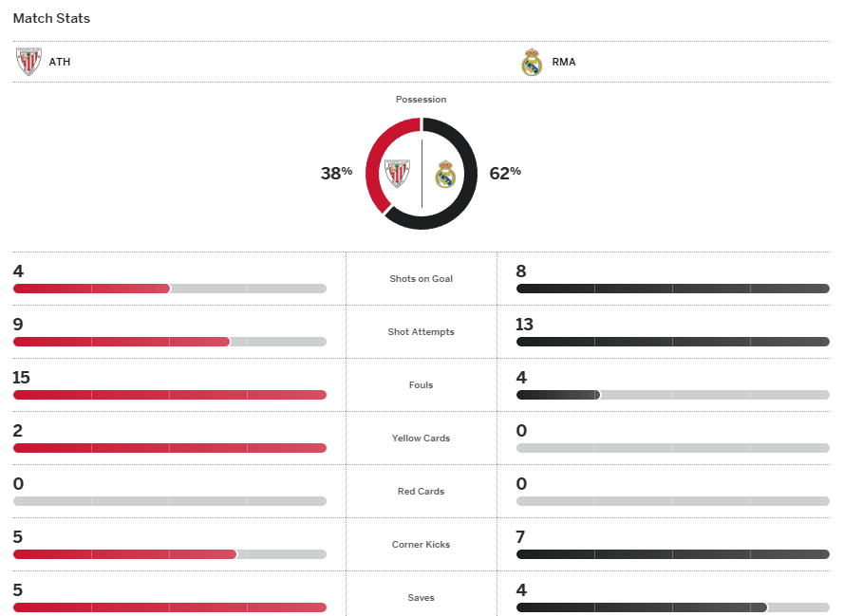Click the Match Stats heading

52,18
